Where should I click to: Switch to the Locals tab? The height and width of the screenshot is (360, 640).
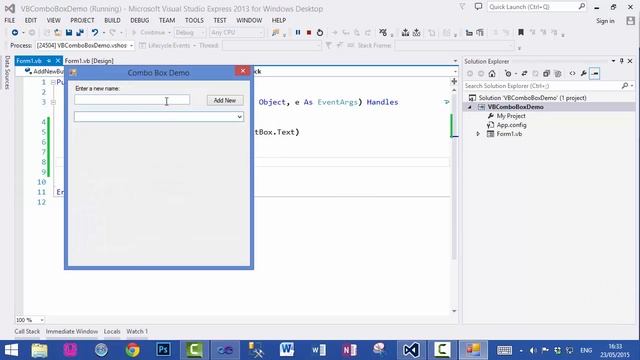pos(112,331)
